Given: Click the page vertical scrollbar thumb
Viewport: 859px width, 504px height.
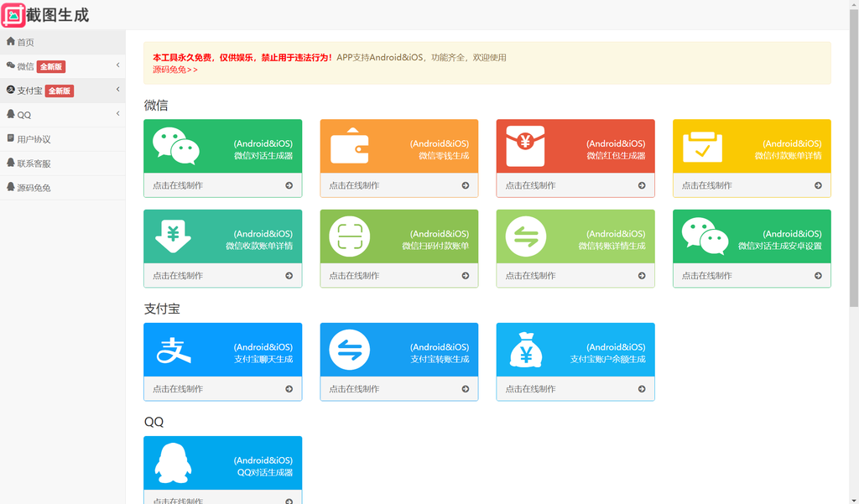Looking at the screenshot, I should click(x=853, y=156).
